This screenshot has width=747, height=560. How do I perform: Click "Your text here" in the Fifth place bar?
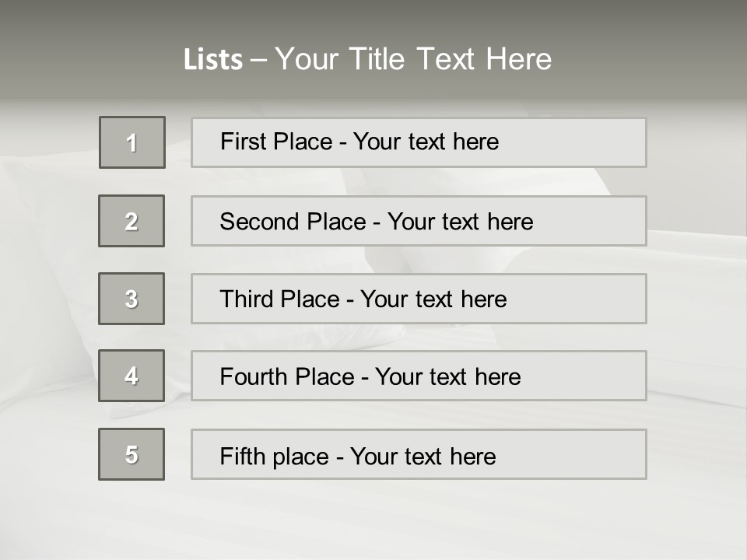423,456
